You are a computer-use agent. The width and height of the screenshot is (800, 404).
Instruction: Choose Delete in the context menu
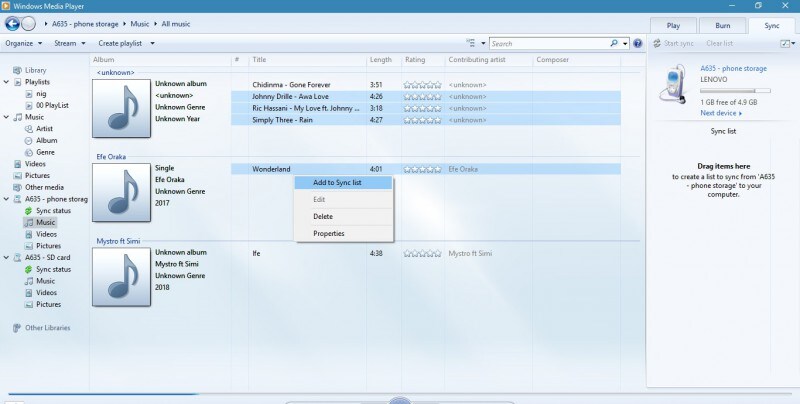[343, 216]
